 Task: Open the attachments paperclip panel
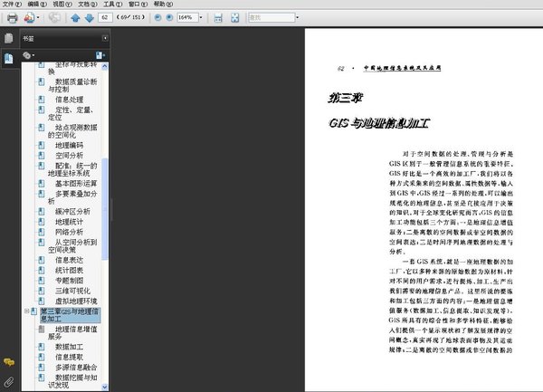pos(9,381)
